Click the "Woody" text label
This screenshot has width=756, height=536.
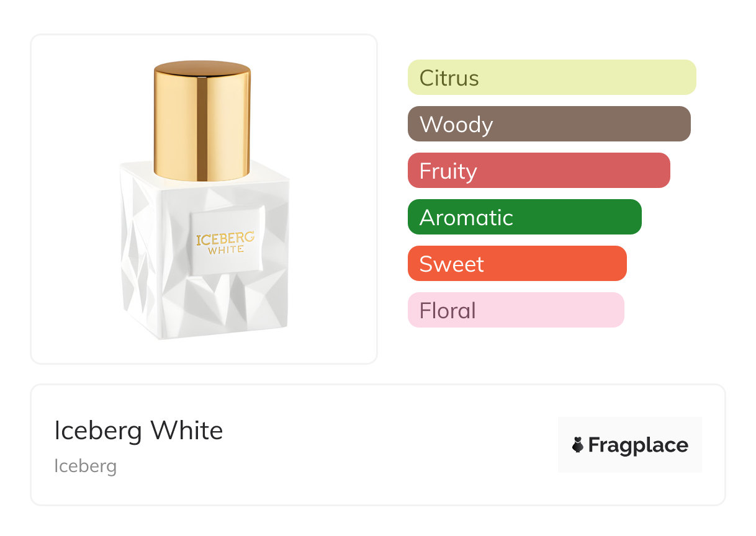[x=456, y=125]
